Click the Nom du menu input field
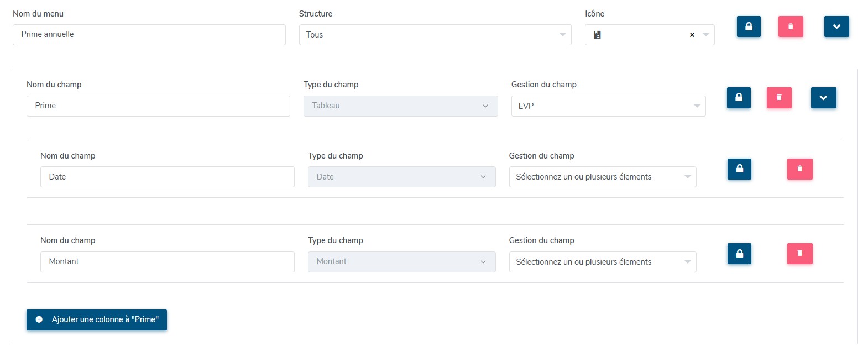The image size is (868, 352). (149, 34)
